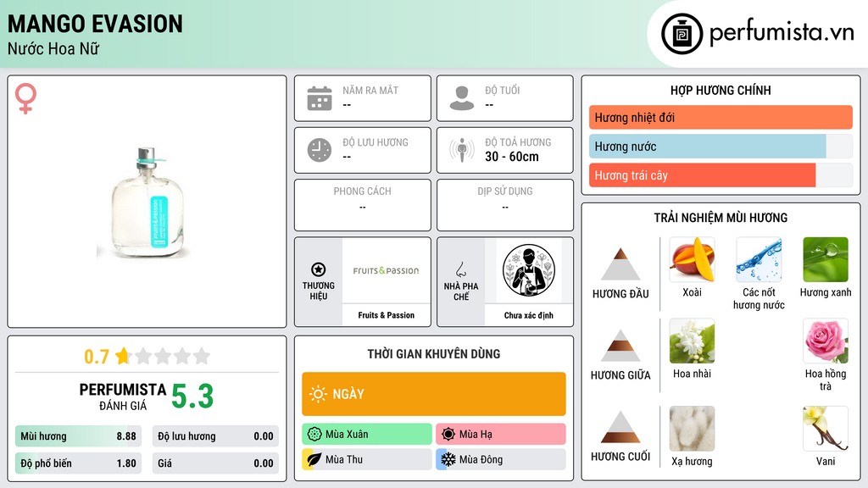Click the filled gold rating star

[x=123, y=356]
